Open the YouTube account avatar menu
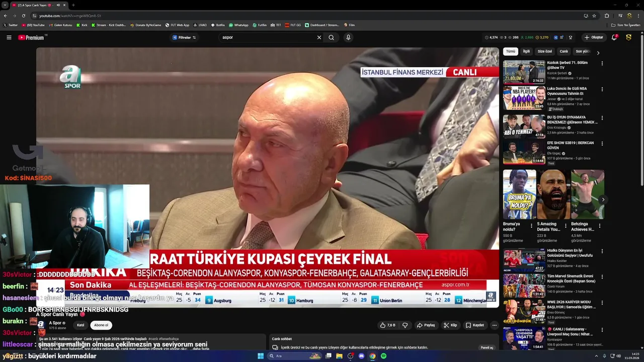644x362 pixels. tap(628, 37)
